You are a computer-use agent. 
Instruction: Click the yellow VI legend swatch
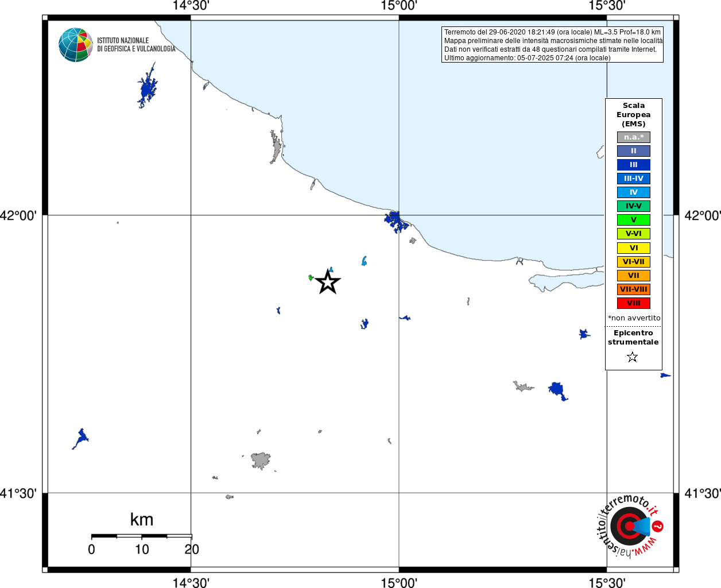(634, 248)
